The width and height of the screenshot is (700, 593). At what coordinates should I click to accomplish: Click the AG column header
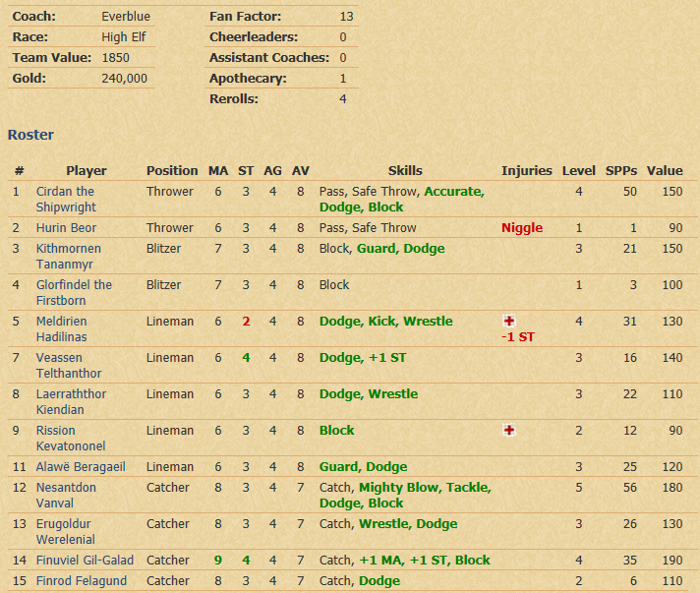pos(272,170)
